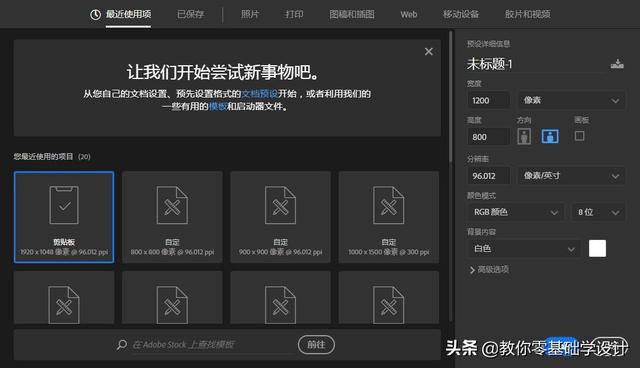The image size is (640, 368).
Task: Open the width unit 像素 dropdown
Action: (x=571, y=100)
